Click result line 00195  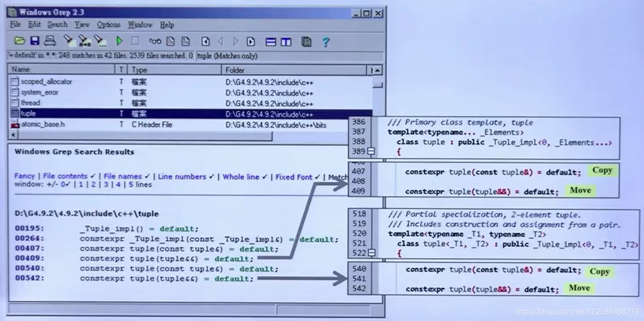[x=107, y=229]
